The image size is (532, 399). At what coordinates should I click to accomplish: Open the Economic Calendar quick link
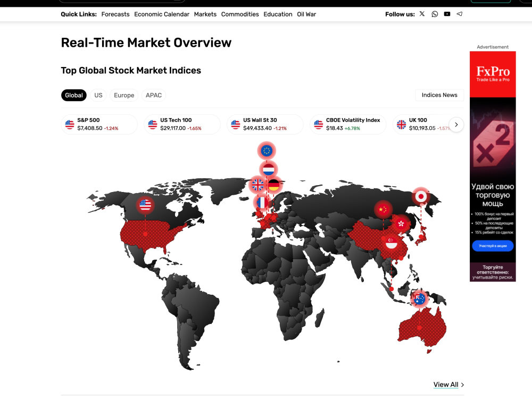click(162, 14)
